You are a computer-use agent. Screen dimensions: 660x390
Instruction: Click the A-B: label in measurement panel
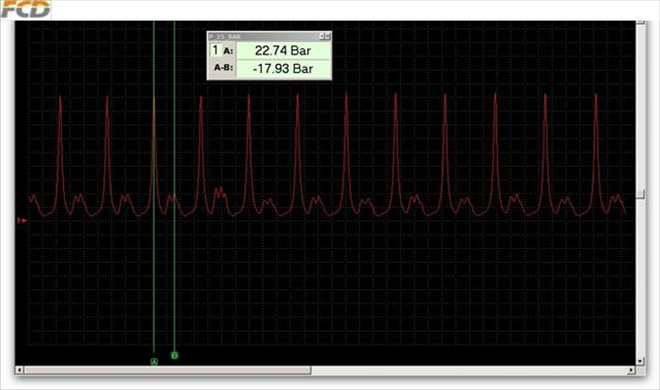coord(223,67)
